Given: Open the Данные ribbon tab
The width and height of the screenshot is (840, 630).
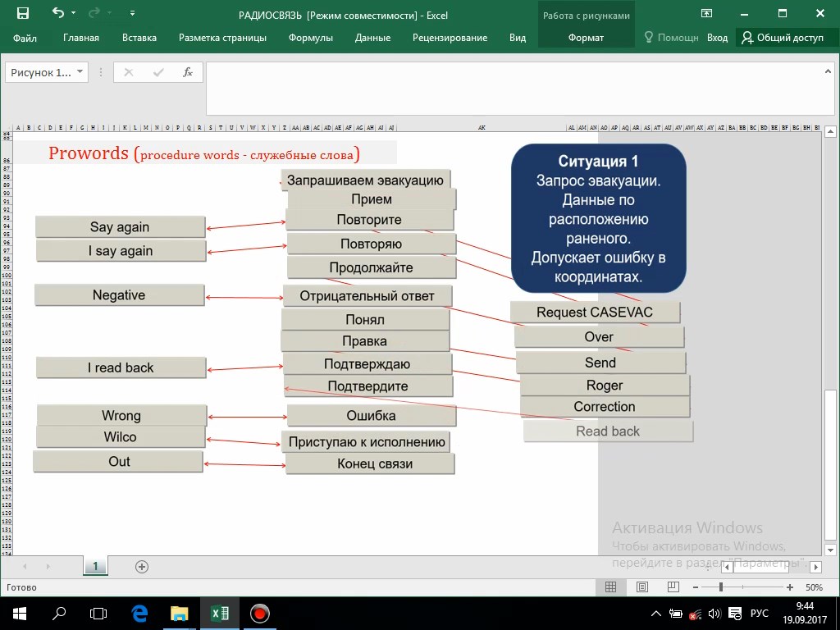Looking at the screenshot, I should (372, 38).
